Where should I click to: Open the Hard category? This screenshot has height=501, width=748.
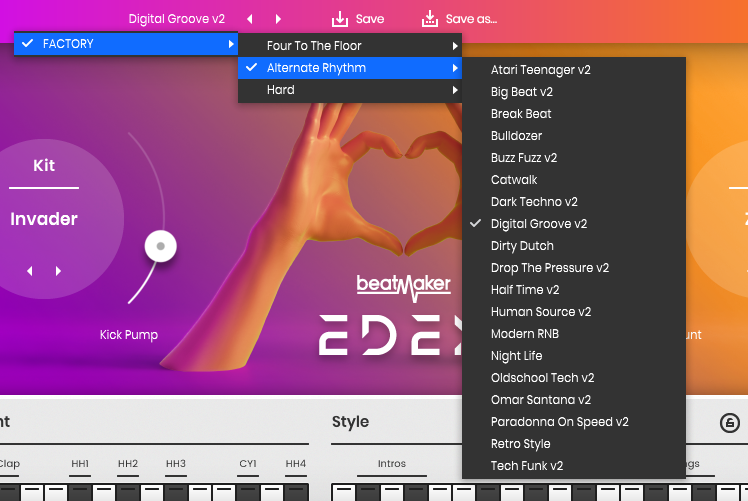350,90
